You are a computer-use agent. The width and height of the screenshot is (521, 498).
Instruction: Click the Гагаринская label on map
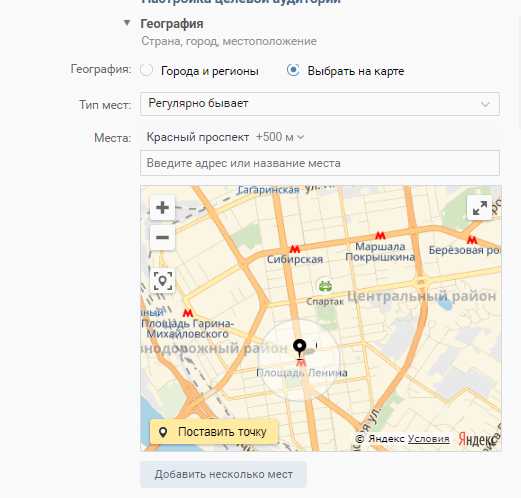[268, 190]
